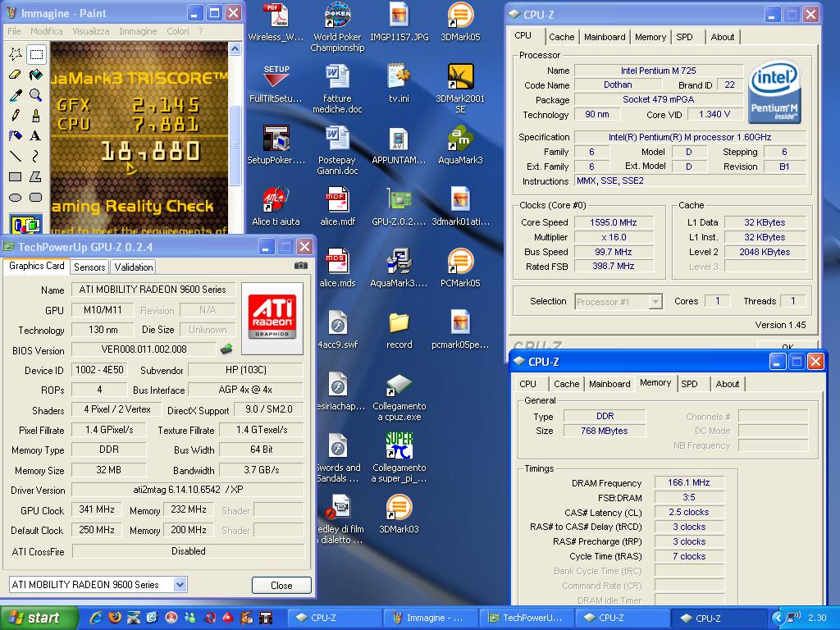Open the World Poker Championship desktop icon
Viewport: 840px width, 630px height.
tap(337, 27)
